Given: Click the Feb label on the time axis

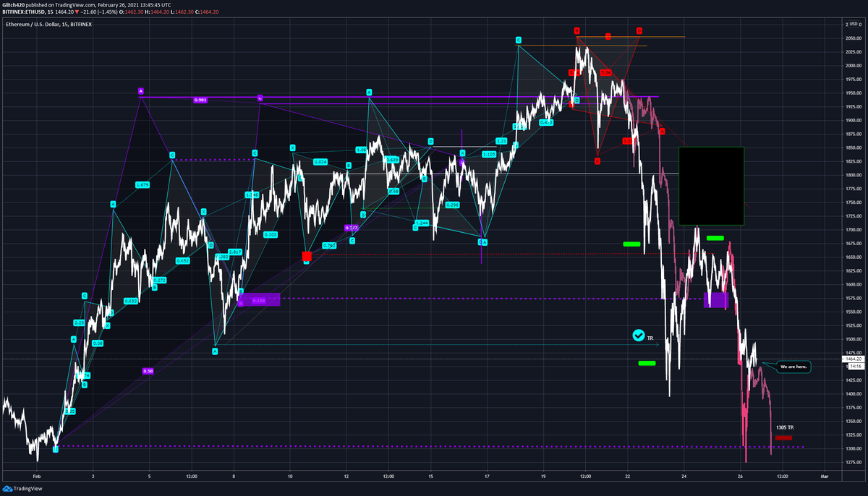Looking at the screenshot, I should (x=37, y=477).
